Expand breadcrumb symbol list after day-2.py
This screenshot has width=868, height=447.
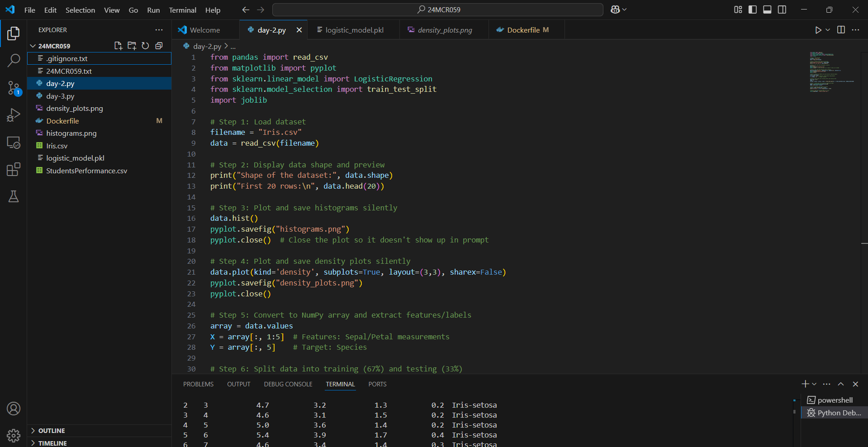[233, 46]
